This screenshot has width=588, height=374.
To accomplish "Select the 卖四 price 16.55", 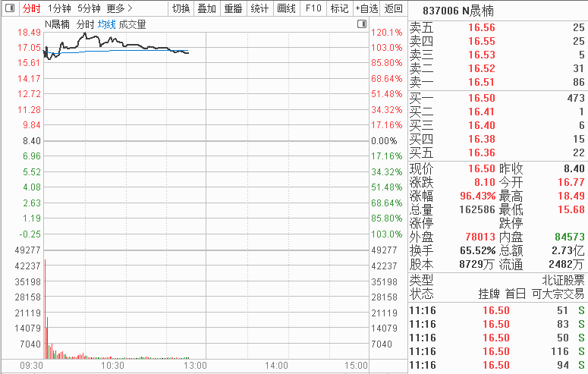I will point(482,41).
